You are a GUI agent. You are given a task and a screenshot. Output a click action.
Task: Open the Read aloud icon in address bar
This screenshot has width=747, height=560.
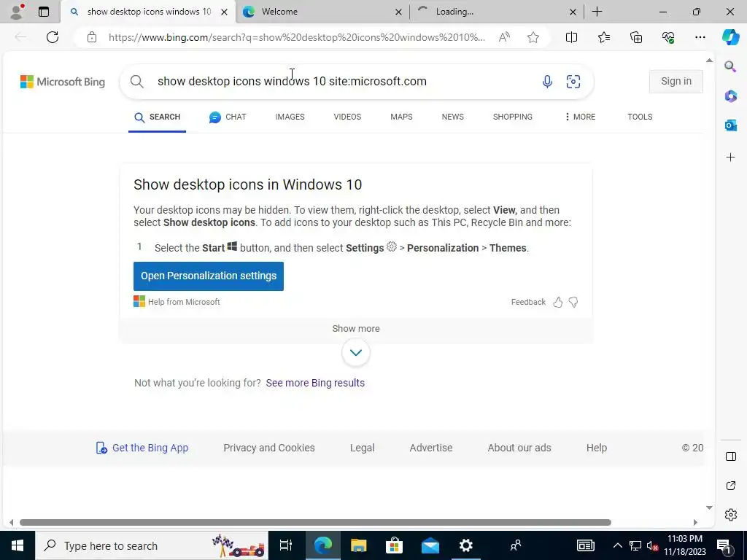coord(504,37)
